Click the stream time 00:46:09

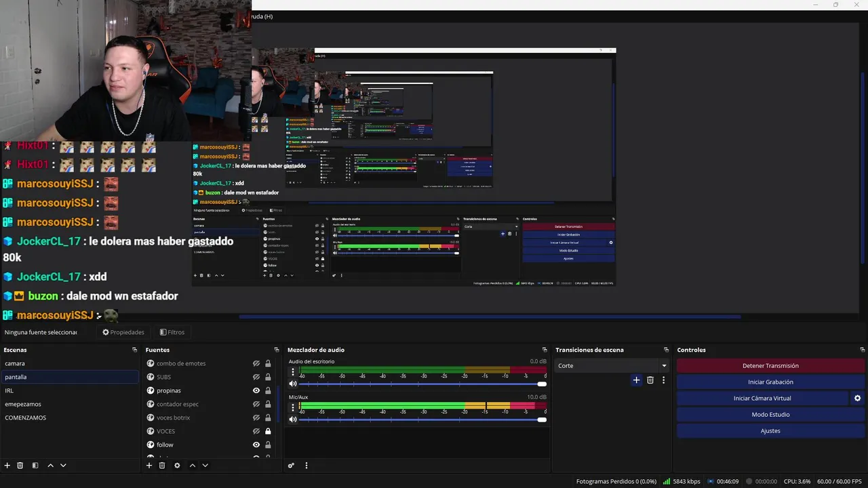[x=722, y=481]
